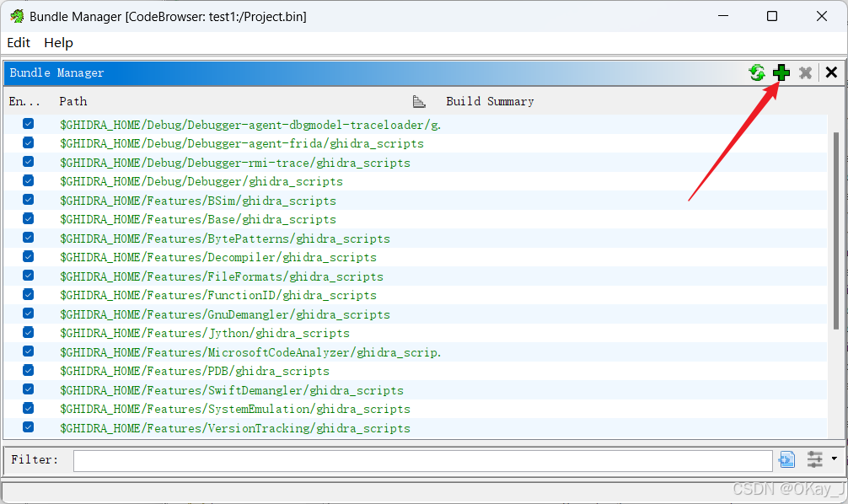Click the sort-order icon column header
This screenshot has height=504, width=848.
(419, 101)
